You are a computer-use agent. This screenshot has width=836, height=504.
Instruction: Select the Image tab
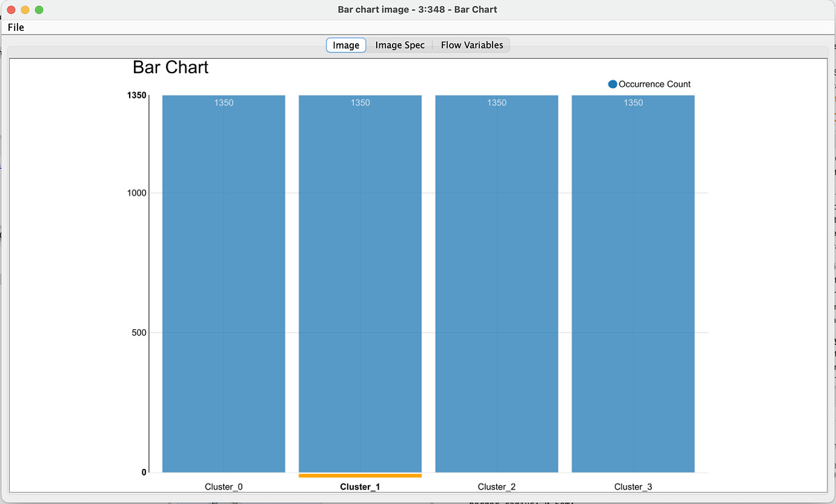345,45
